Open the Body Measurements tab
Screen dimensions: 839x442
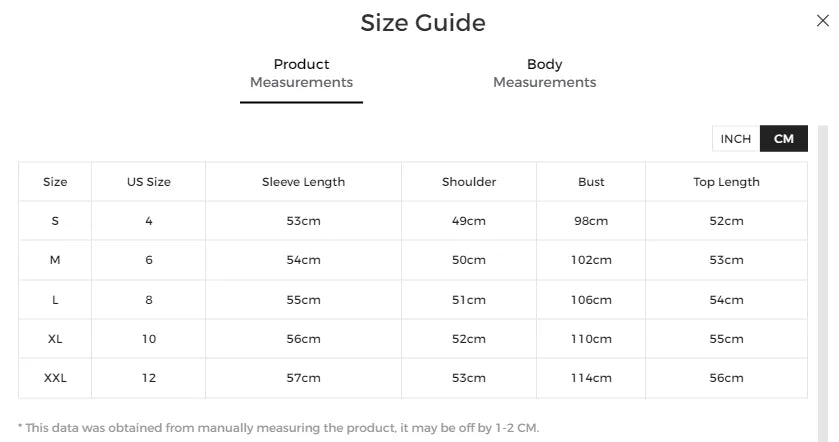pyautogui.click(x=544, y=73)
